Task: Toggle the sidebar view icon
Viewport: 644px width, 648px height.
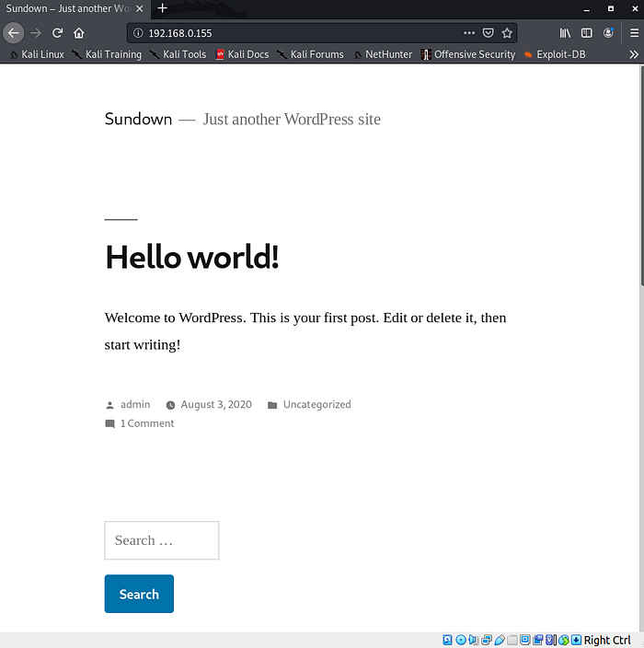Action: click(x=587, y=33)
